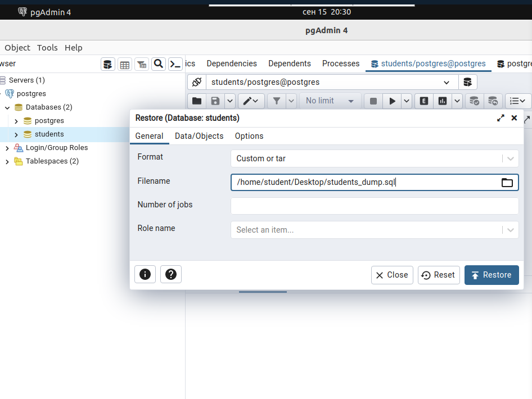Open the Help menu
The image size is (532, 399).
pos(74,48)
